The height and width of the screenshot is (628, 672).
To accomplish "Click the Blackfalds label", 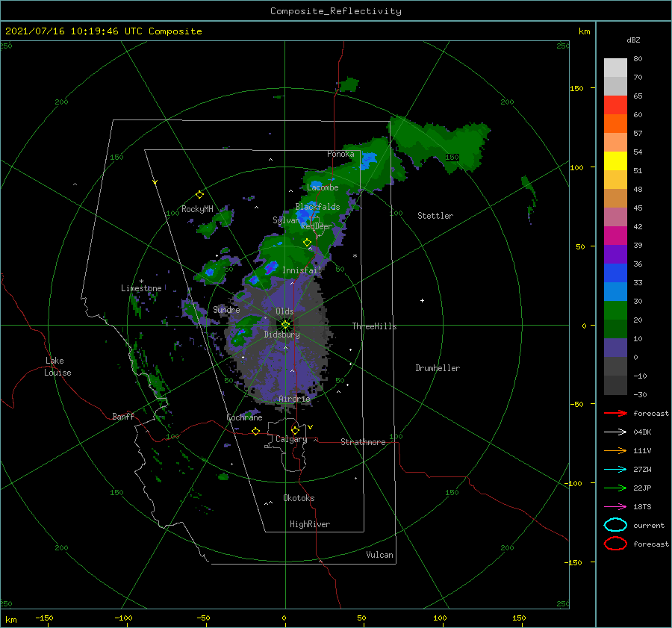I will coord(317,207).
